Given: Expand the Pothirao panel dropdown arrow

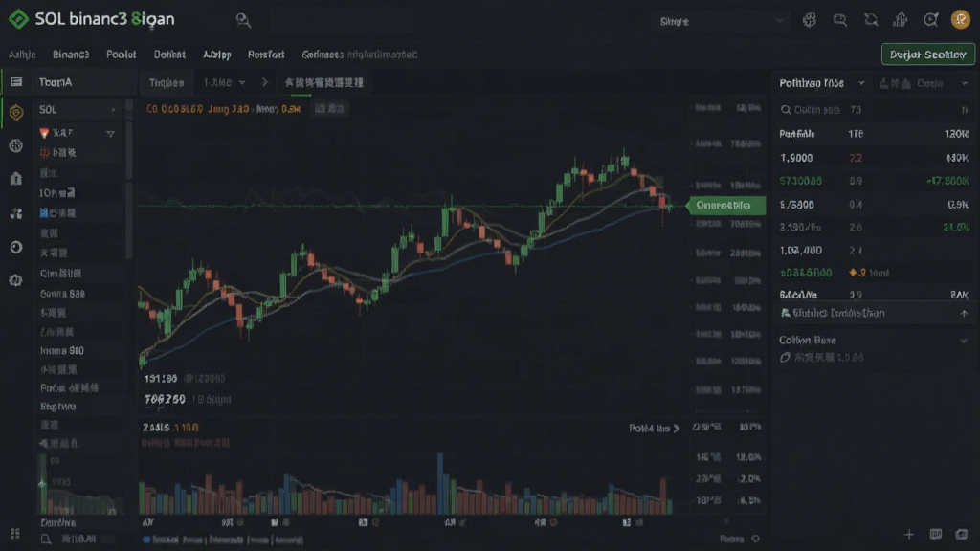Looking at the screenshot, I should click(x=861, y=83).
